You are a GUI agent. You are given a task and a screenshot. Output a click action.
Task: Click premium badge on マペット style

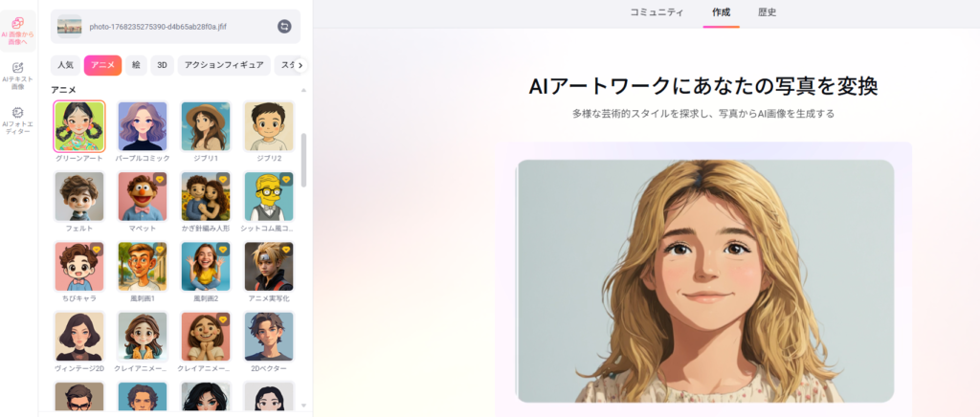pyautogui.click(x=160, y=179)
